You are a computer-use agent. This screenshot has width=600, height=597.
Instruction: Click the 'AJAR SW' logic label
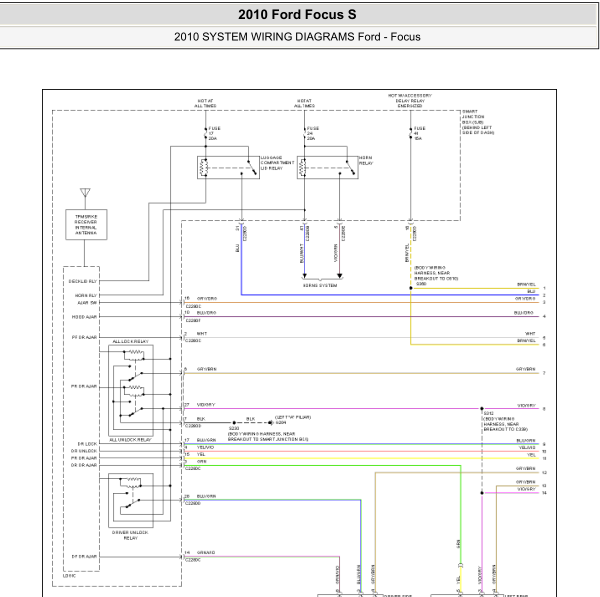(x=88, y=303)
